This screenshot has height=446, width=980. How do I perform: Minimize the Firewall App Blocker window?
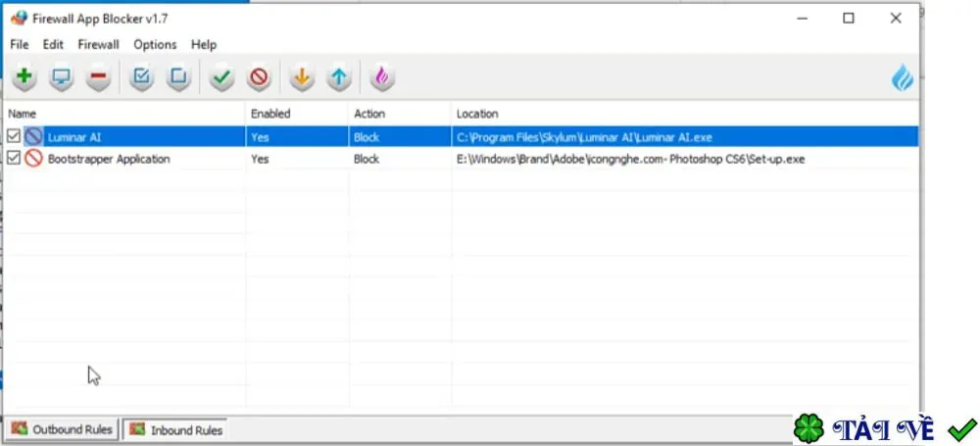click(x=804, y=19)
